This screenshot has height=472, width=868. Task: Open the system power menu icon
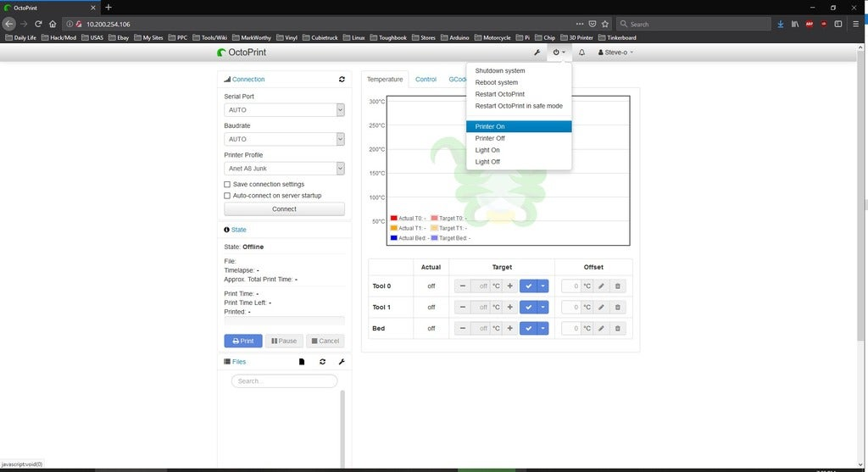pos(559,53)
